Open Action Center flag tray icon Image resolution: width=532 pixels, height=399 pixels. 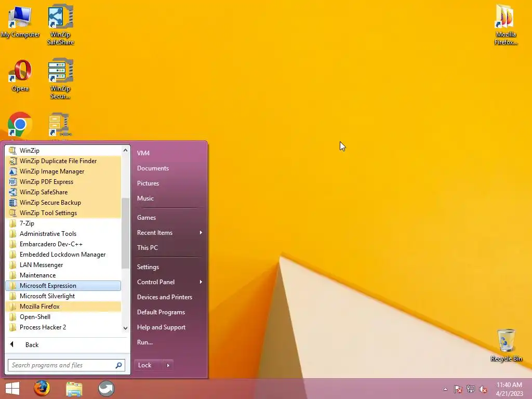point(458,389)
